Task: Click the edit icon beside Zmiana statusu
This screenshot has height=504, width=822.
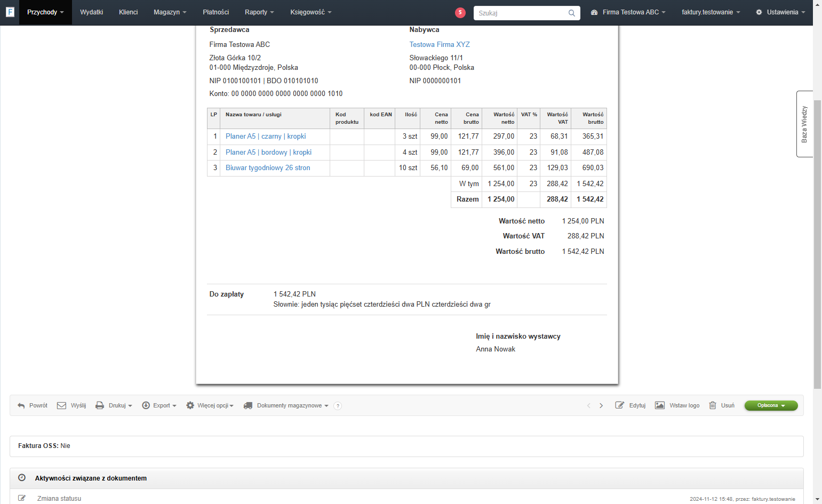Action: pos(22,498)
